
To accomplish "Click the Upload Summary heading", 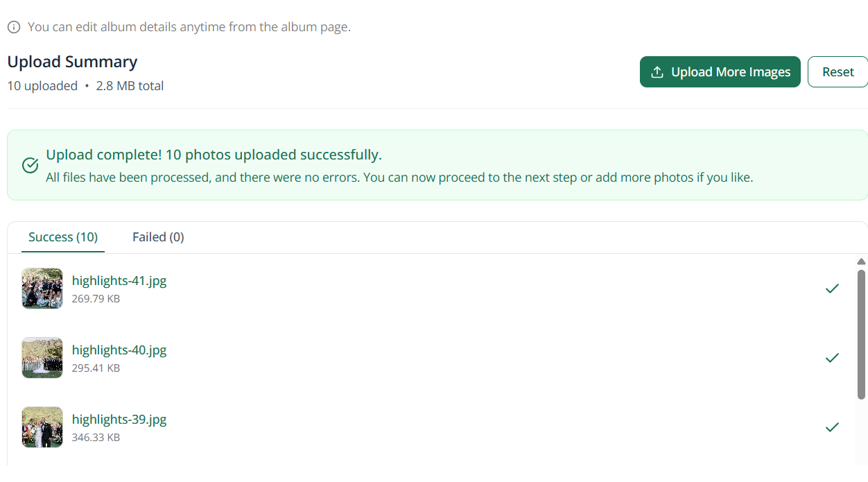I will (72, 62).
